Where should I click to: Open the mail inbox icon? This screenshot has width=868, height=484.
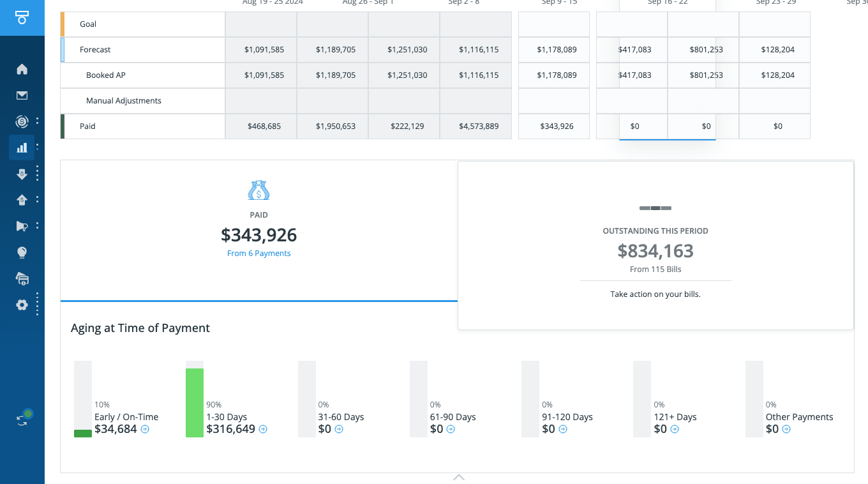pyautogui.click(x=22, y=96)
